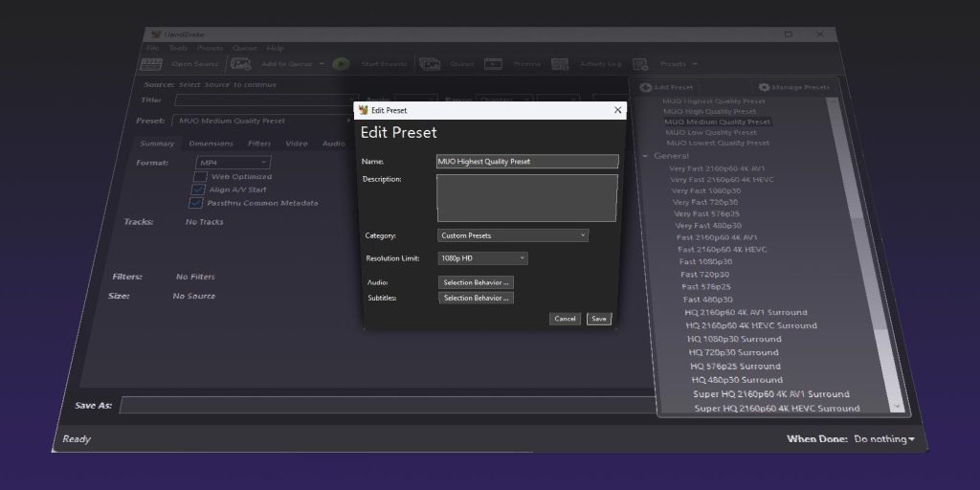The height and width of the screenshot is (490, 980).
Task: Collapse the General preset category
Action: [646, 156]
